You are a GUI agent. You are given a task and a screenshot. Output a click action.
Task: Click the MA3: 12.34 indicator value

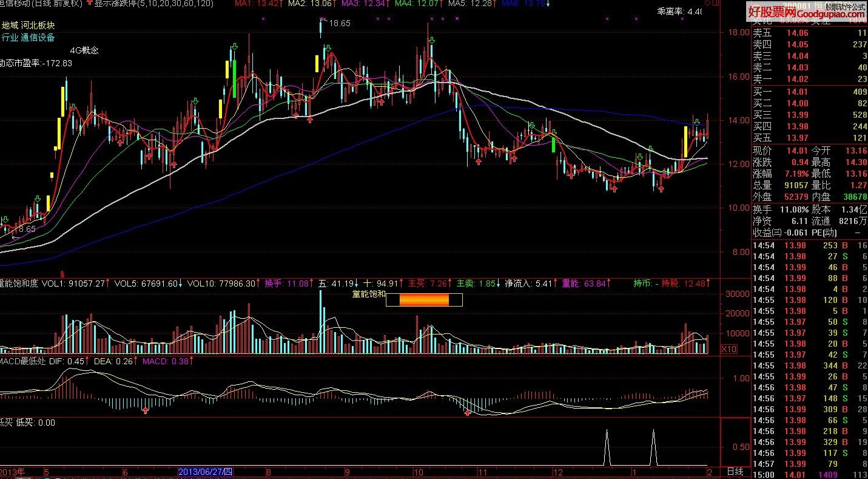366,4
